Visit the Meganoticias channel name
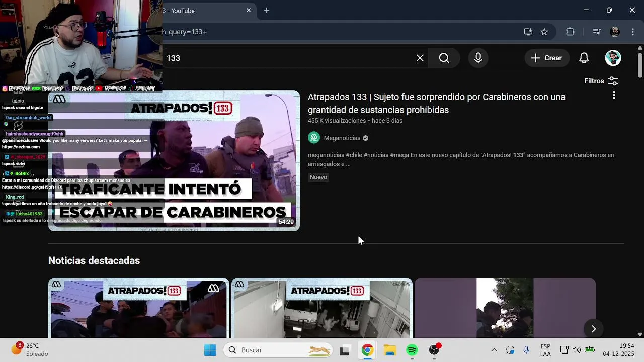This screenshot has height=362, width=644. click(342, 138)
